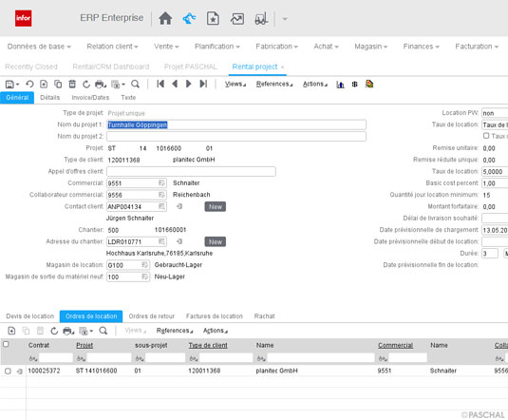Open the Rental/CRM Dashboard tab
This screenshot has height=420, width=508.
(x=111, y=67)
